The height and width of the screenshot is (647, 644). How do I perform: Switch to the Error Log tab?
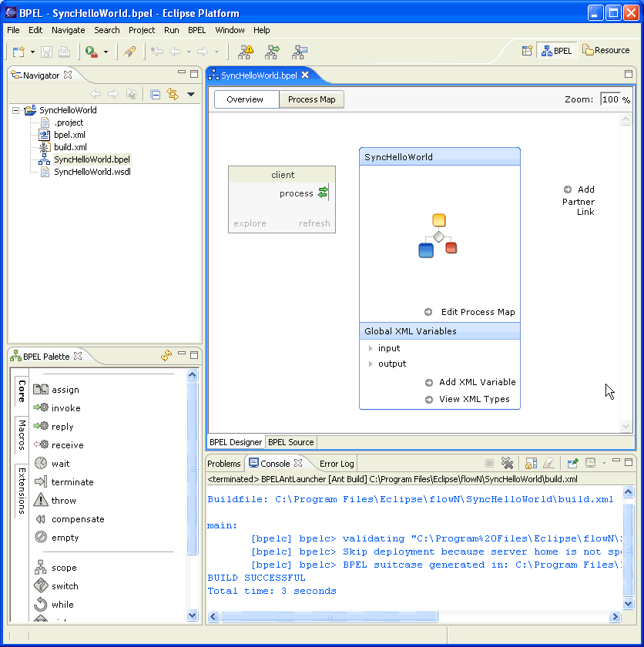(337, 464)
